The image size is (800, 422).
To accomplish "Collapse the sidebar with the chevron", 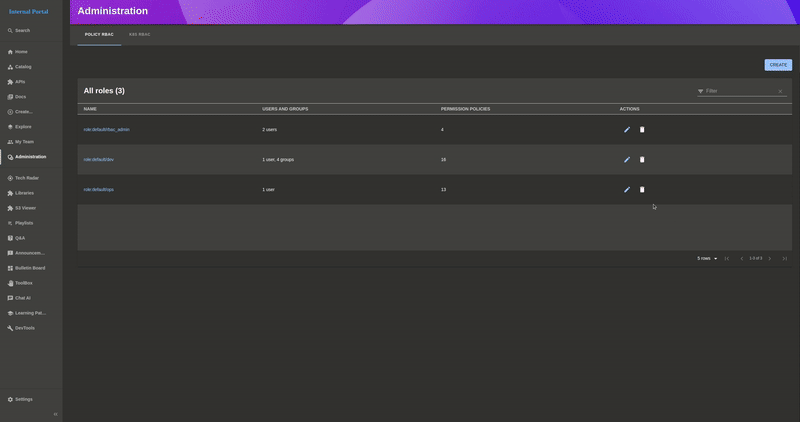I will 55,414.
